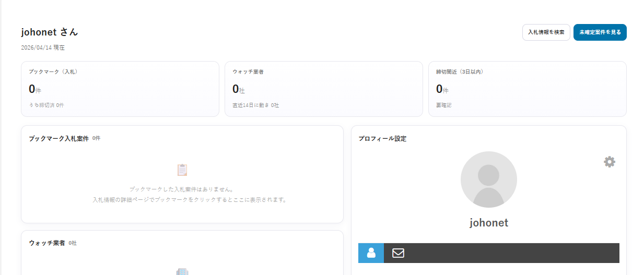Screen dimensions: 644x275
Task: Click the うち締切済 0件 text
Action: 46,105
